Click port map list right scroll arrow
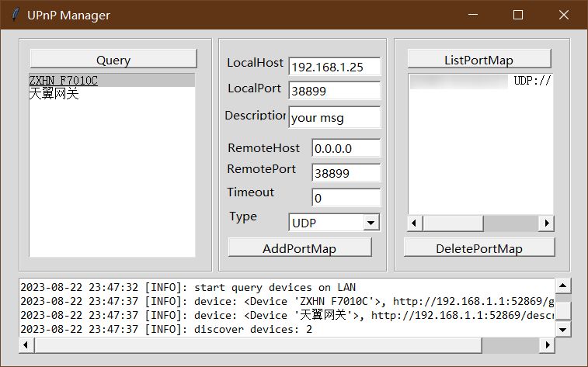This screenshot has width=588, height=367. coord(546,223)
